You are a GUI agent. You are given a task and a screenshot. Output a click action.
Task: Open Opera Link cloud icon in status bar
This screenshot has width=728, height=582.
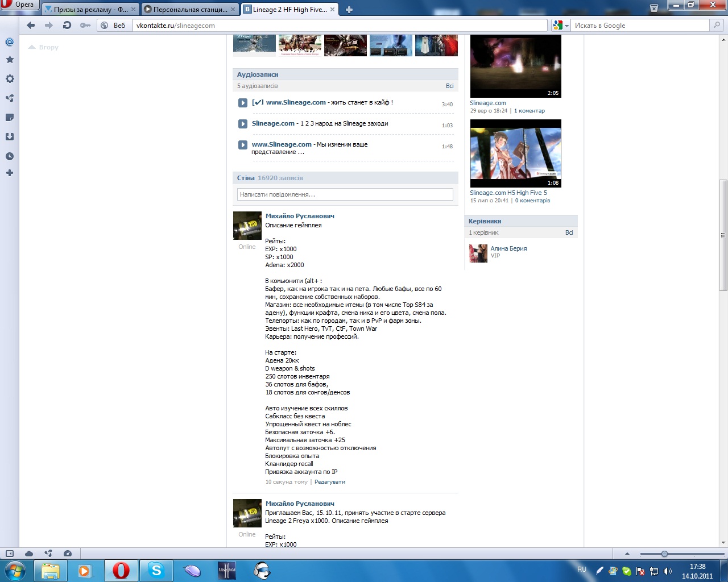click(x=29, y=554)
